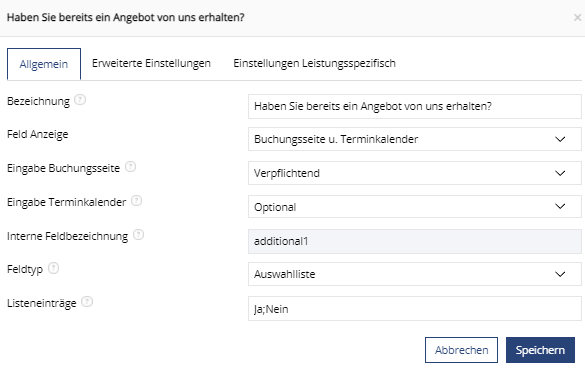Switch to Erweiterte Einstellungen tab
Viewport: 585px width, 369px height.
point(151,63)
